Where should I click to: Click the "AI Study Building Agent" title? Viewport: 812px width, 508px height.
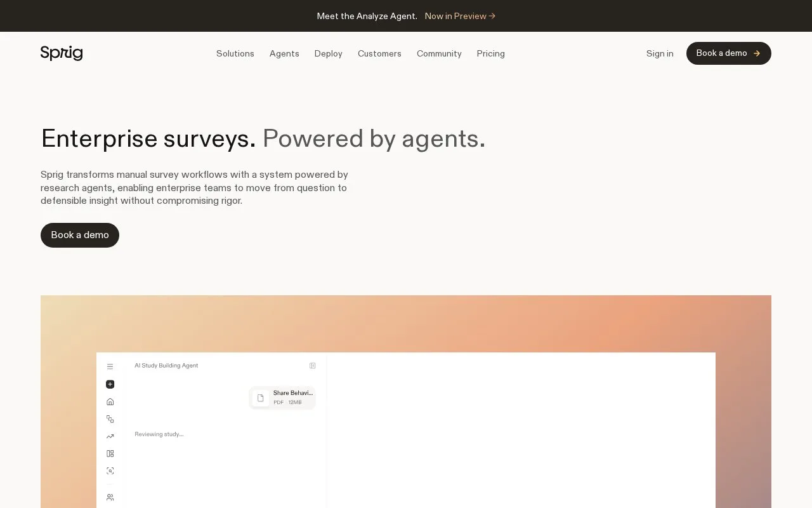tap(166, 366)
